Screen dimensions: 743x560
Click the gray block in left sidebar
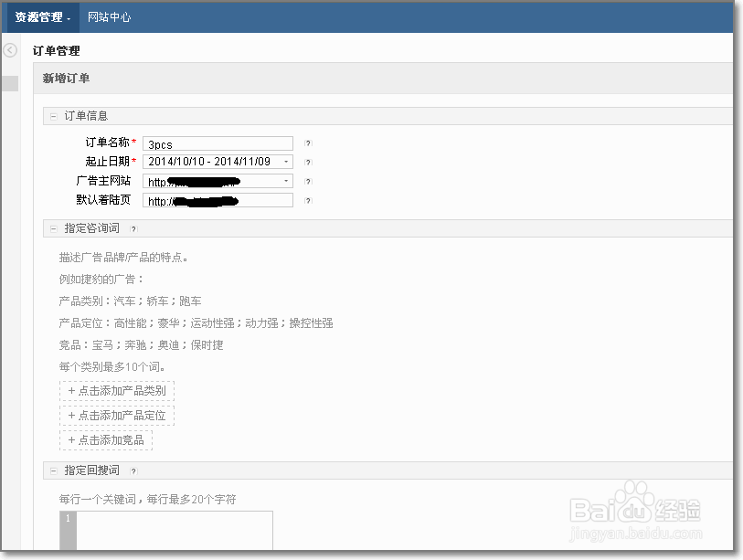(x=9, y=83)
